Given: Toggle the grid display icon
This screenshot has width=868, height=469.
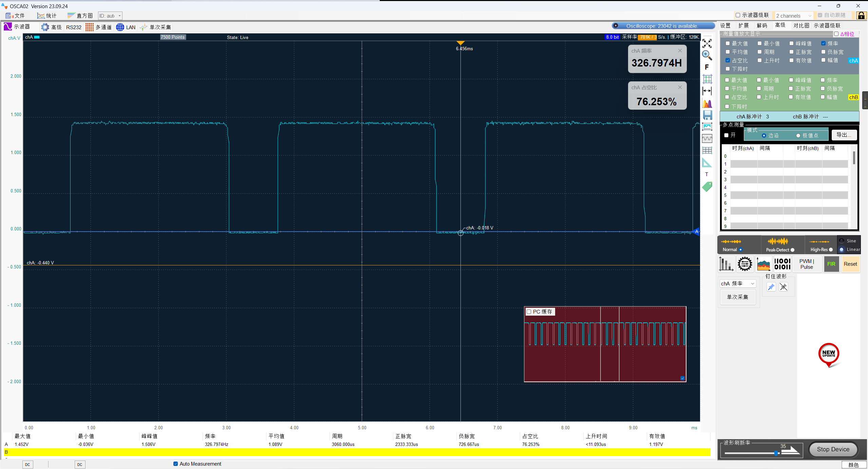Looking at the screenshot, I should pos(707,79).
